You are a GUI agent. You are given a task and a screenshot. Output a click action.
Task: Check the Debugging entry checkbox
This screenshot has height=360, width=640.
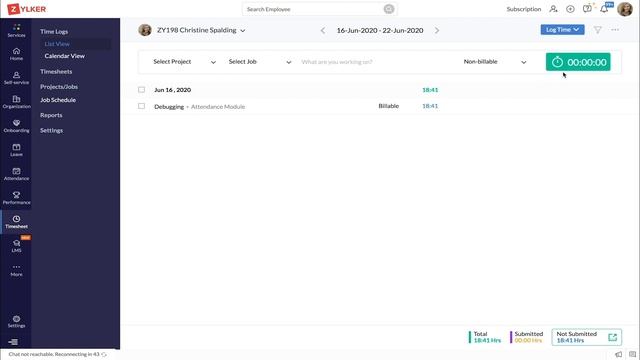[x=141, y=106]
